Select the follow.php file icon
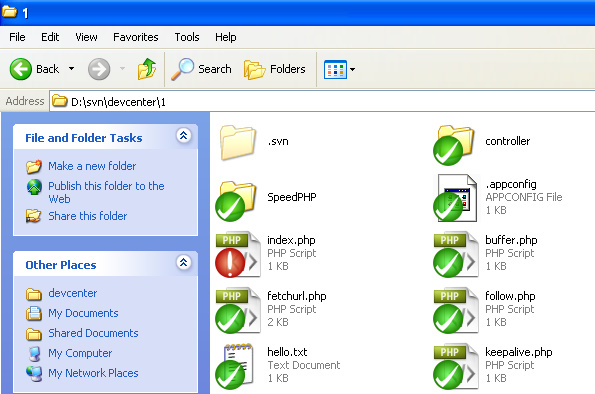Screen dimensions: 595x394 point(456,310)
